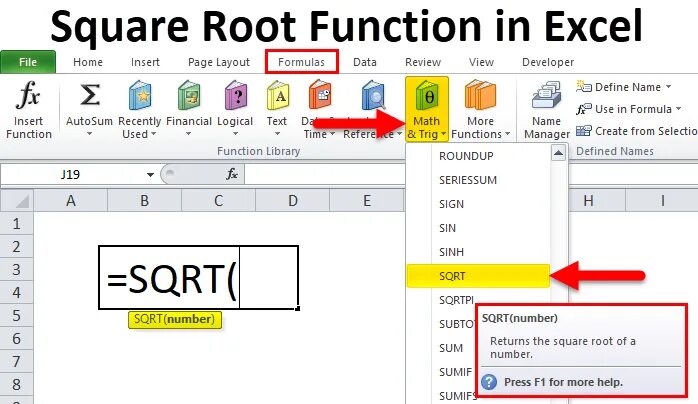This screenshot has width=698, height=404.
Task: Open the Lookup & Reference functions icon
Action: coord(373,95)
